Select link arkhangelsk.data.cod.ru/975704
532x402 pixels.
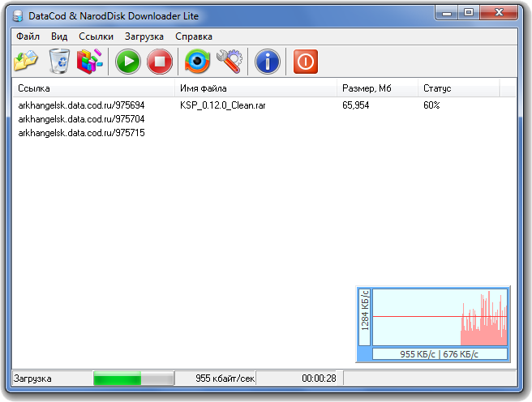click(81, 119)
